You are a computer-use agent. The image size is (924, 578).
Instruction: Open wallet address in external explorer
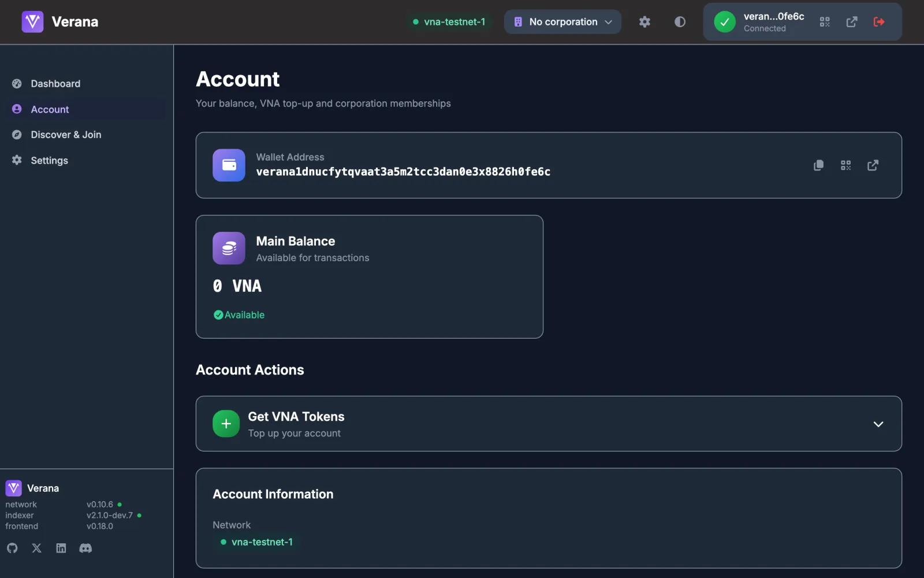[x=873, y=165]
